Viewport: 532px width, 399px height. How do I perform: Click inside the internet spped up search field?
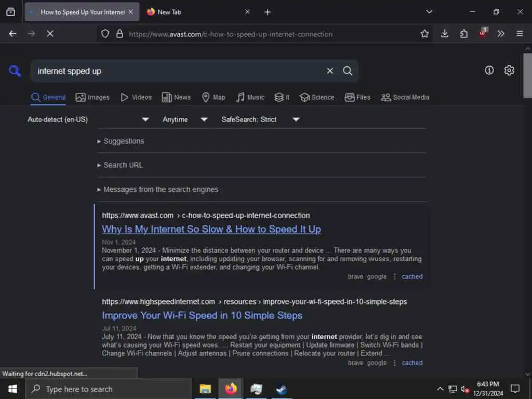177,71
